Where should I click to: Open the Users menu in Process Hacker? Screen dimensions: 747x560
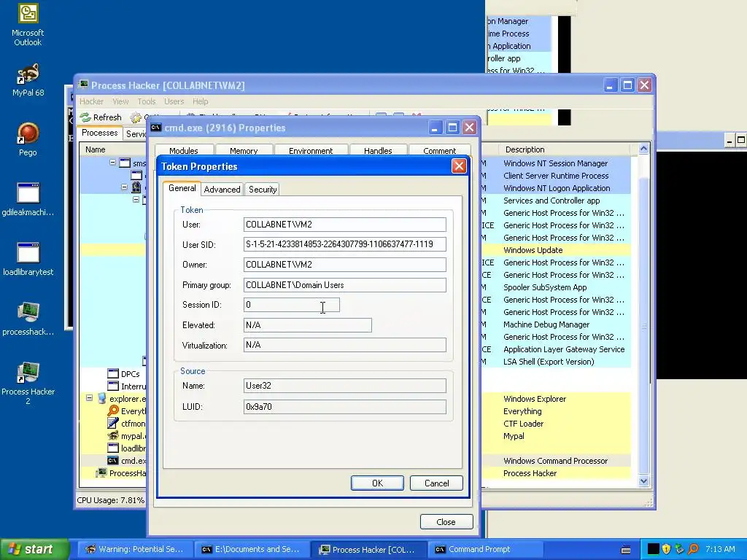click(174, 101)
